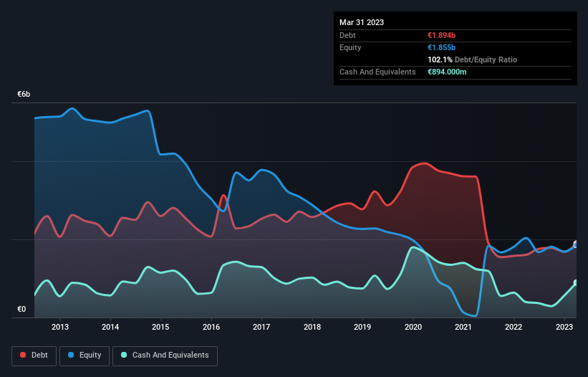Image resolution: width=588 pixels, height=377 pixels.
Task: Click the 2020 x-axis label
Action: coord(413,327)
